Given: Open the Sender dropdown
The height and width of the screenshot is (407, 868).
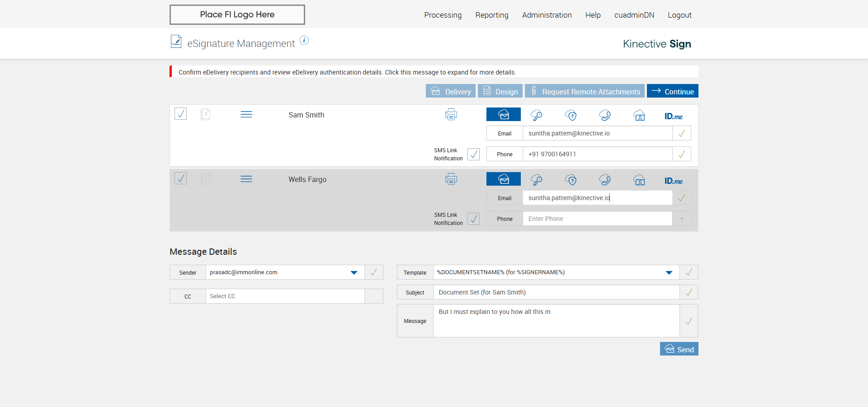Looking at the screenshot, I should (x=354, y=272).
